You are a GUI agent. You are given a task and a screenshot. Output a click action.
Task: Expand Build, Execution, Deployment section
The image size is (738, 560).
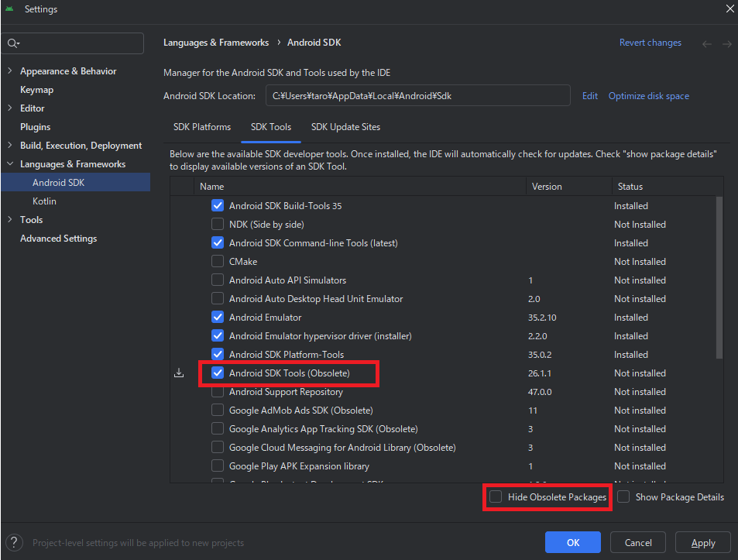pos(10,146)
